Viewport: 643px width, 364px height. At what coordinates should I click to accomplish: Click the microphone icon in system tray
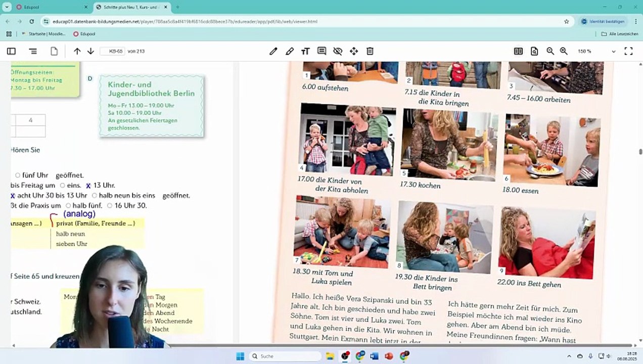tap(590, 356)
